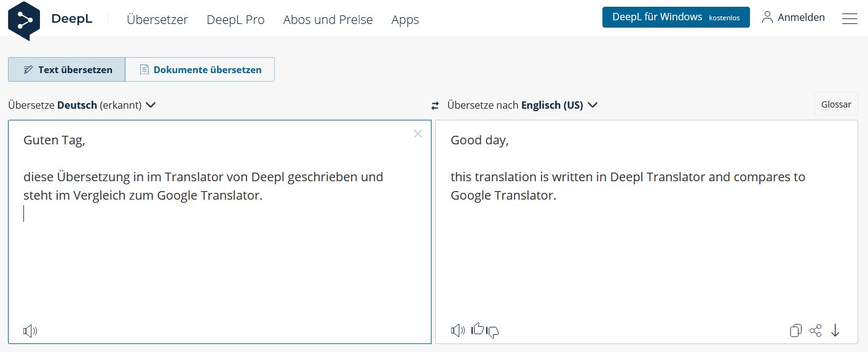Give thumbs up to translation
Image resolution: width=868 pixels, height=352 pixels.
click(477, 329)
